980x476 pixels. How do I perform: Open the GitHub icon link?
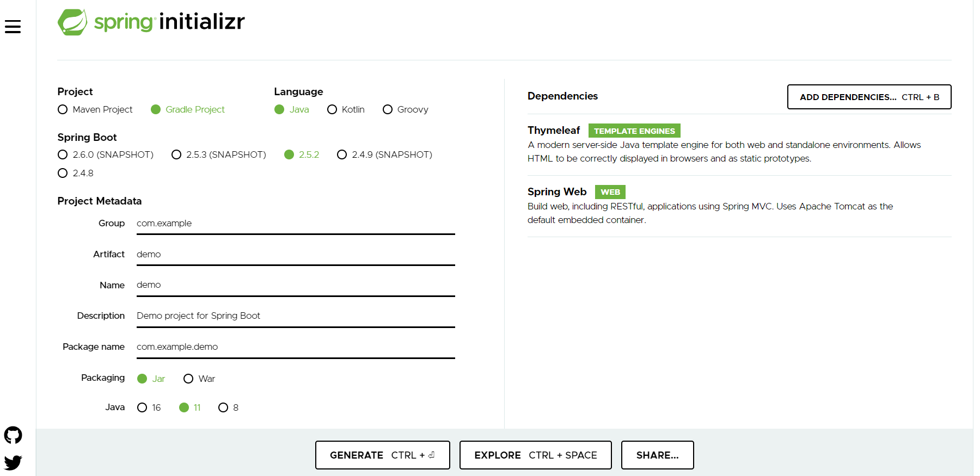point(13,435)
